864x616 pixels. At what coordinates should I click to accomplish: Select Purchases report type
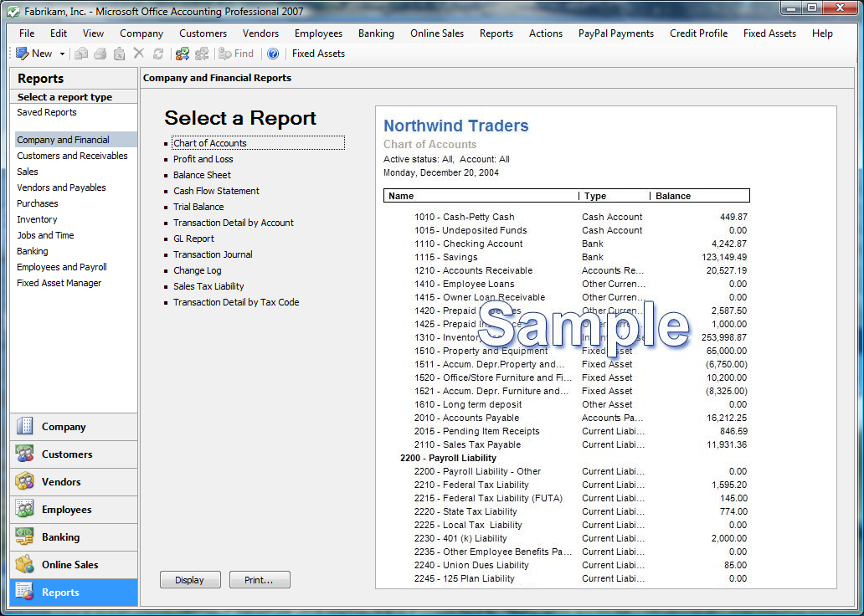coord(38,203)
